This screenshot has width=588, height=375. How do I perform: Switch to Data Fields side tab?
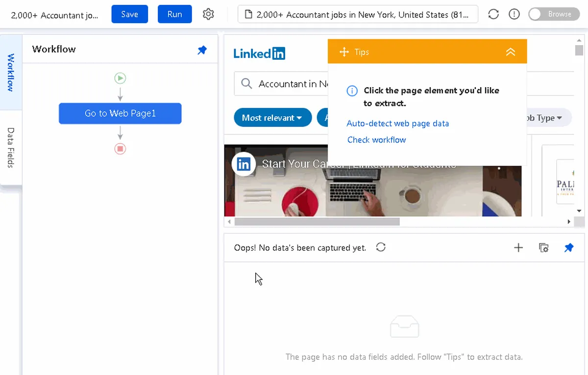pyautogui.click(x=11, y=148)
